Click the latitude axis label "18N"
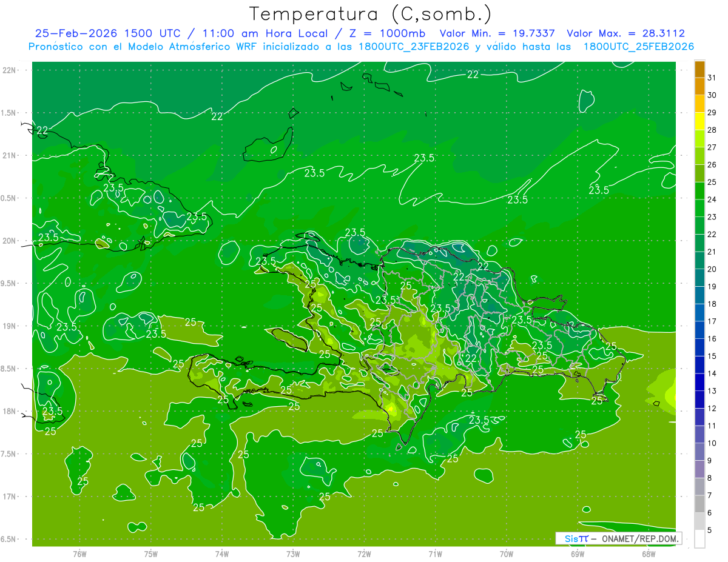The image size is (728, 562). coord(10,412)
